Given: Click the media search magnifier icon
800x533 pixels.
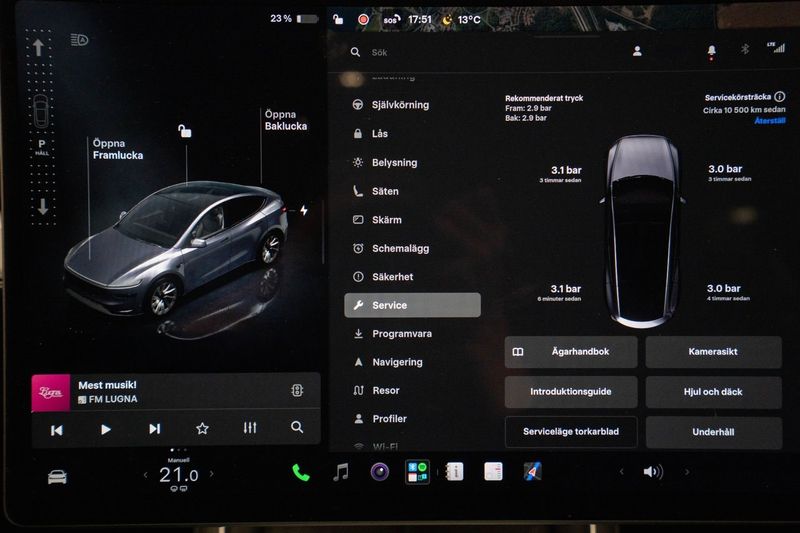Looking at the screenshot, I should pyautogui.click(x=297, y=427).
